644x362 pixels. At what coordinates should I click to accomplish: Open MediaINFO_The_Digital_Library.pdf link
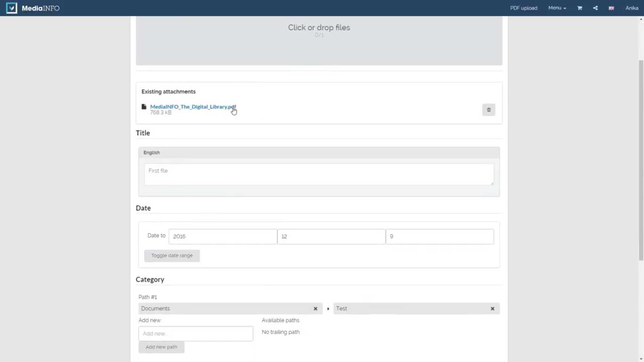pos(192,107)
